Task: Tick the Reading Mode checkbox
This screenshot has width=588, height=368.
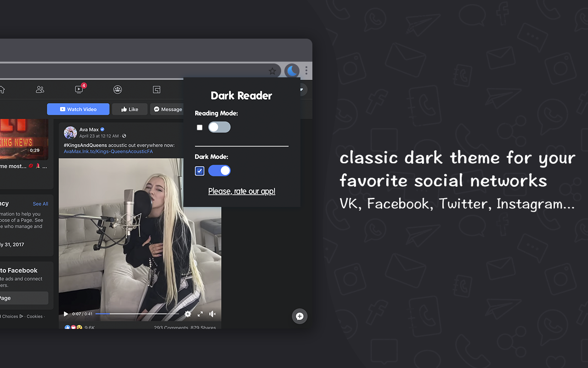Action: 199,127
